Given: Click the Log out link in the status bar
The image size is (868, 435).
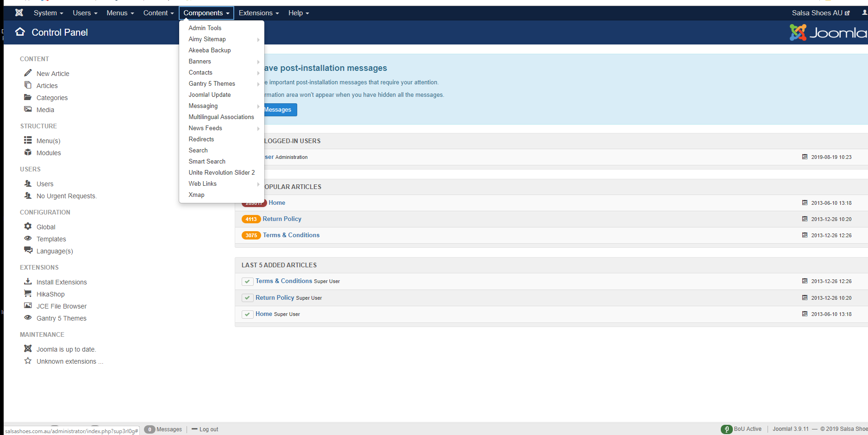Looking at the screenshot, I should [x=205, y=429].
